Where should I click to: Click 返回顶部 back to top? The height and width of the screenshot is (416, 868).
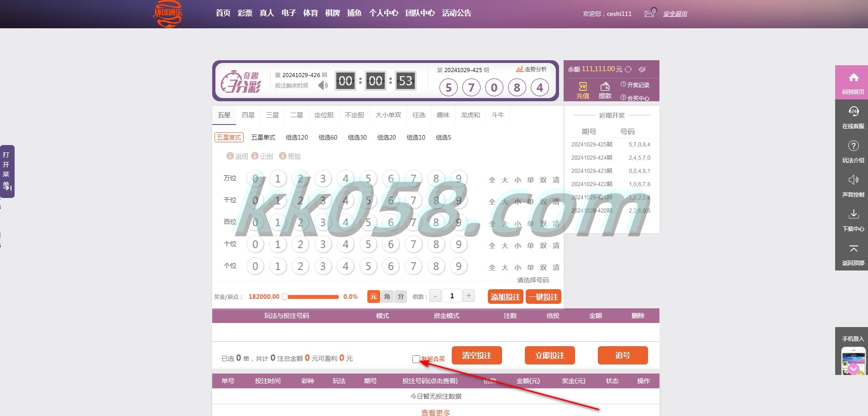[853, 254]
